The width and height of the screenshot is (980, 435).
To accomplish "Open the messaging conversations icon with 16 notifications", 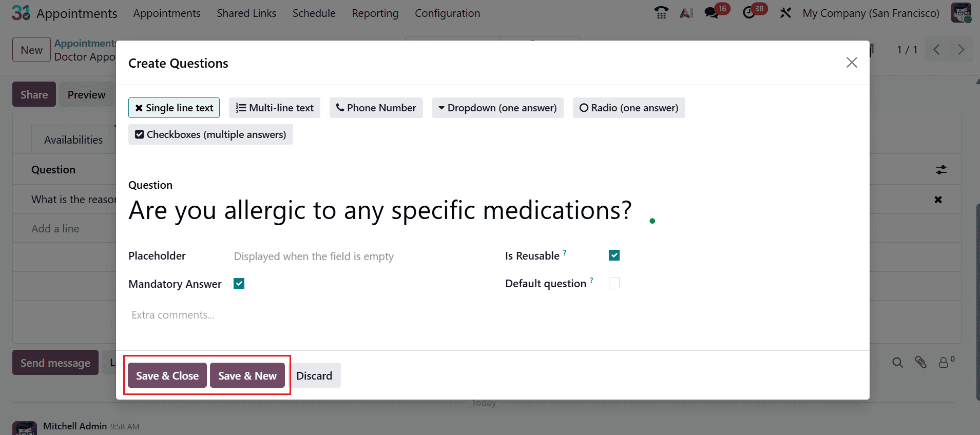I will coord(713,13).
